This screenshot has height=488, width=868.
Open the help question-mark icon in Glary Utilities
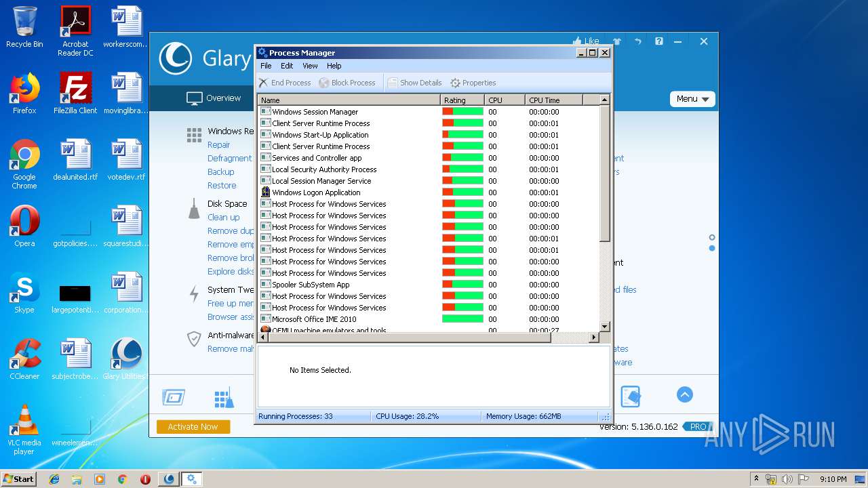click(x=658, y=41)
